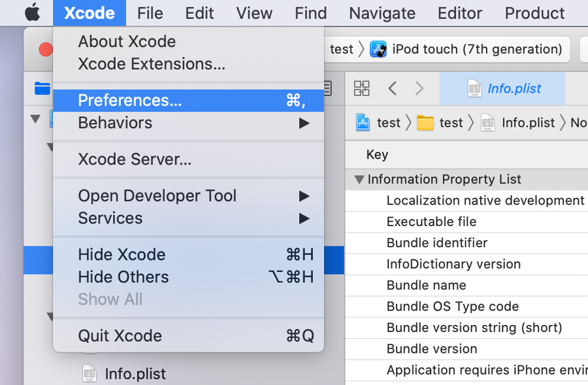Viewport: 588px width, 385px height.
Task: Go back using the left arrow
Action: pyautogui.click(x=393, y=88)
